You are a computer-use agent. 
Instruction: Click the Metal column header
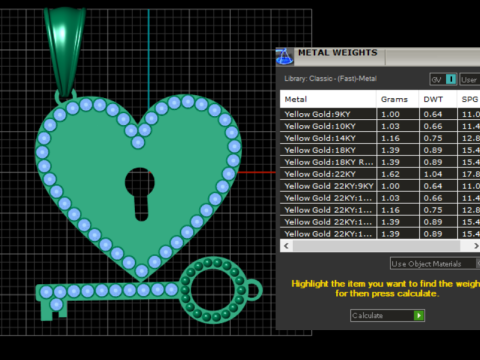coord(328,99)
